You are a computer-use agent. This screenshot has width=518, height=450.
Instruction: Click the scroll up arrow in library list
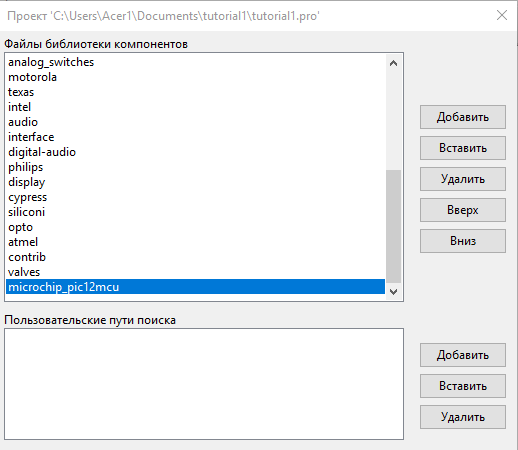pos(393,63)
